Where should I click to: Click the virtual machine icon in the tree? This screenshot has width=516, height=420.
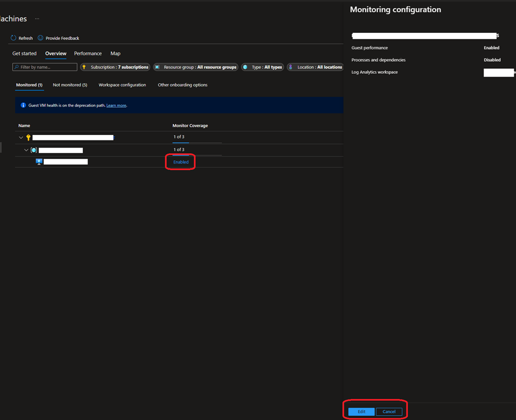coord(39,162)
